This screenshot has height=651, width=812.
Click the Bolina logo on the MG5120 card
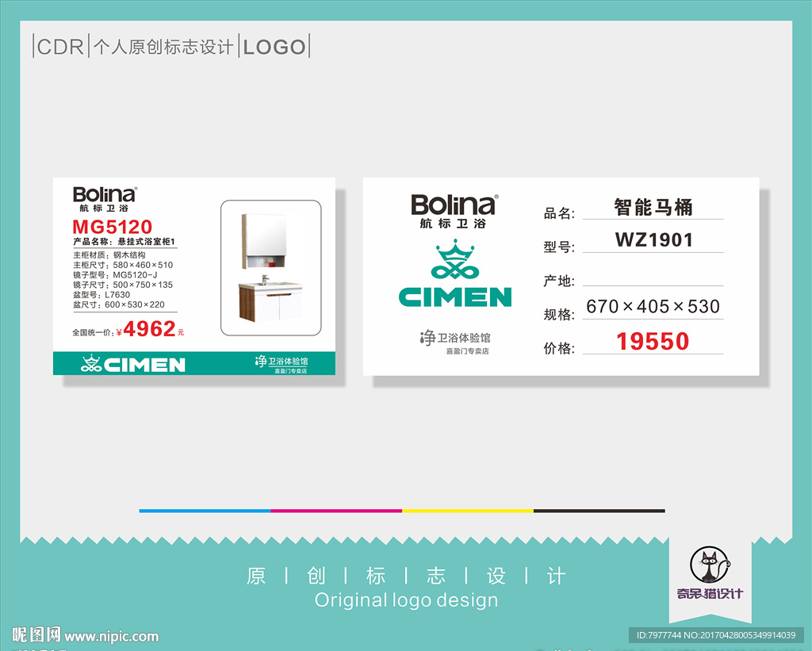(105, 195)
